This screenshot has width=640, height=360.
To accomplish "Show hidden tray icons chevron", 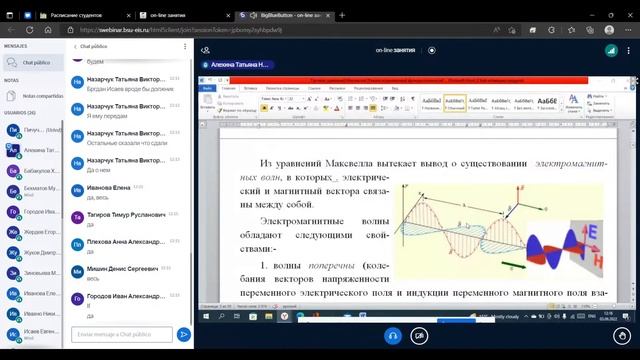I will tap(526, 316).
